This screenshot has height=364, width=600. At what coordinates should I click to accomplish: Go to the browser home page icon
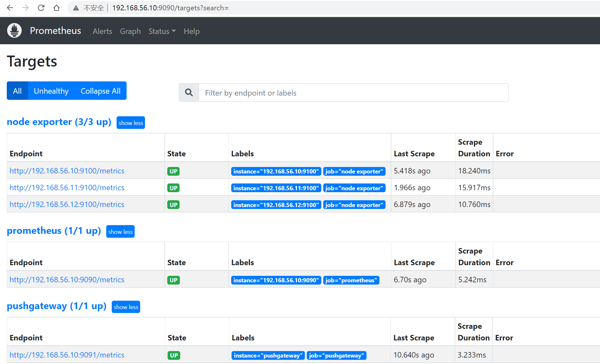click(57, 8)
